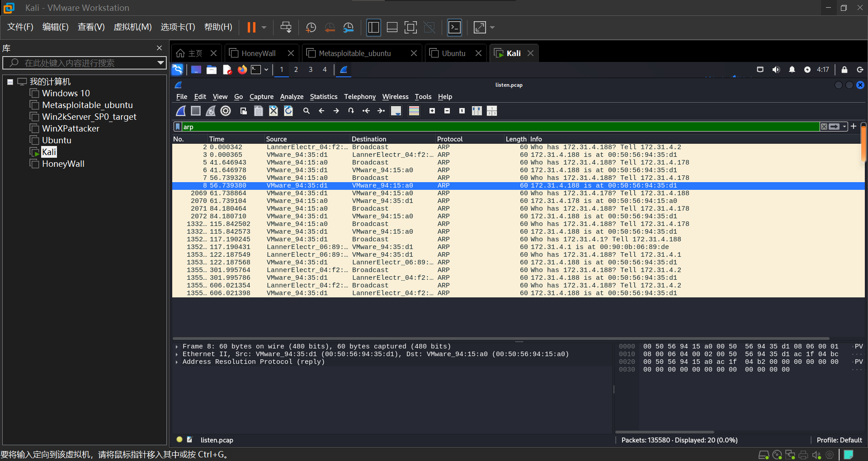Toggle auto-scroll during live capture
868x461 pixels.
coord(396,111)
